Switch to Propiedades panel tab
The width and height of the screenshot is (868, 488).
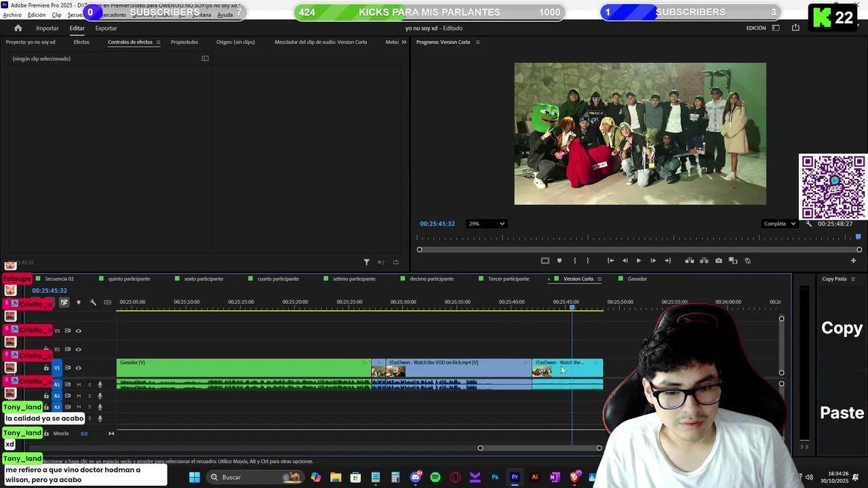pyautogui.click(x=184, y=42)
